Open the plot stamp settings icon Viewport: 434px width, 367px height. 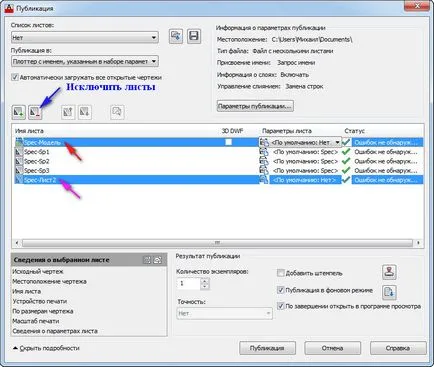click(389, 272)
